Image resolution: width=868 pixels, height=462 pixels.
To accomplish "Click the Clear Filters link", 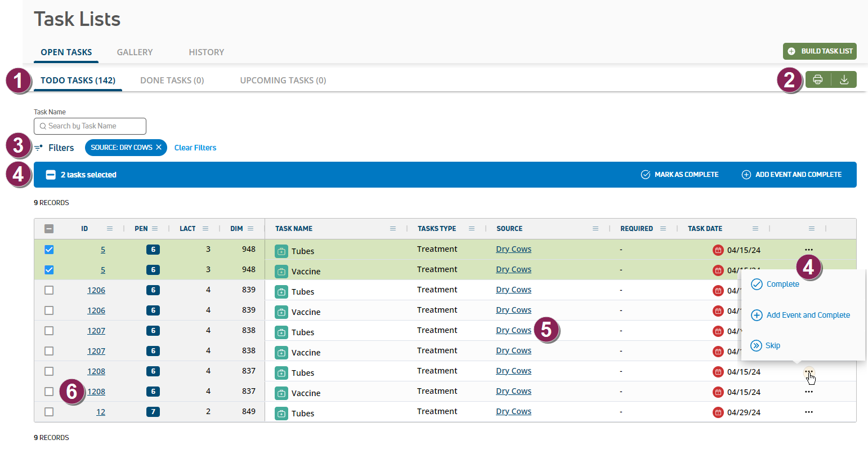I will coord(195,148).
